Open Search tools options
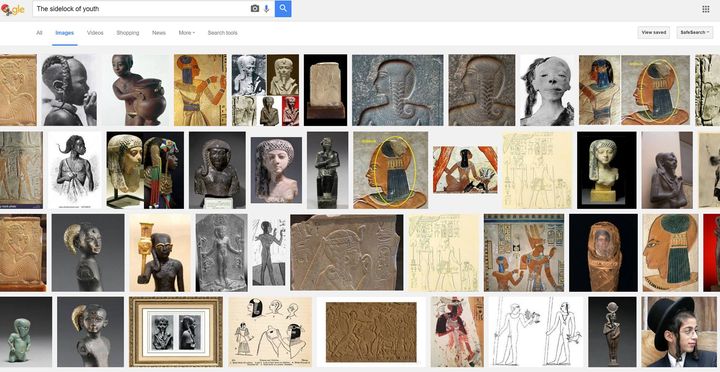The image size is (720, 372). (x=223, y=33)
